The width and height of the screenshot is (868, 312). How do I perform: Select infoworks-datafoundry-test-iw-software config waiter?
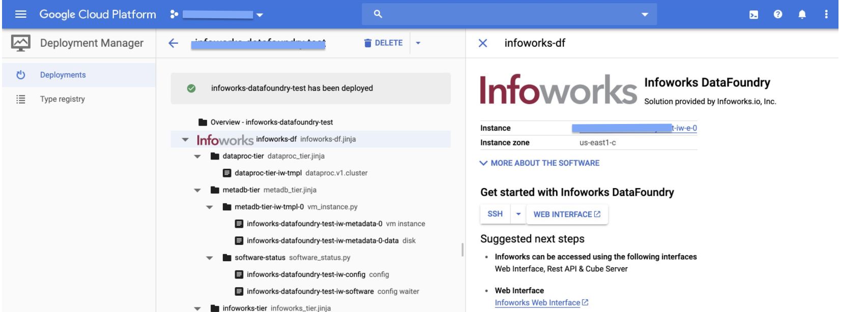[310, 291]
